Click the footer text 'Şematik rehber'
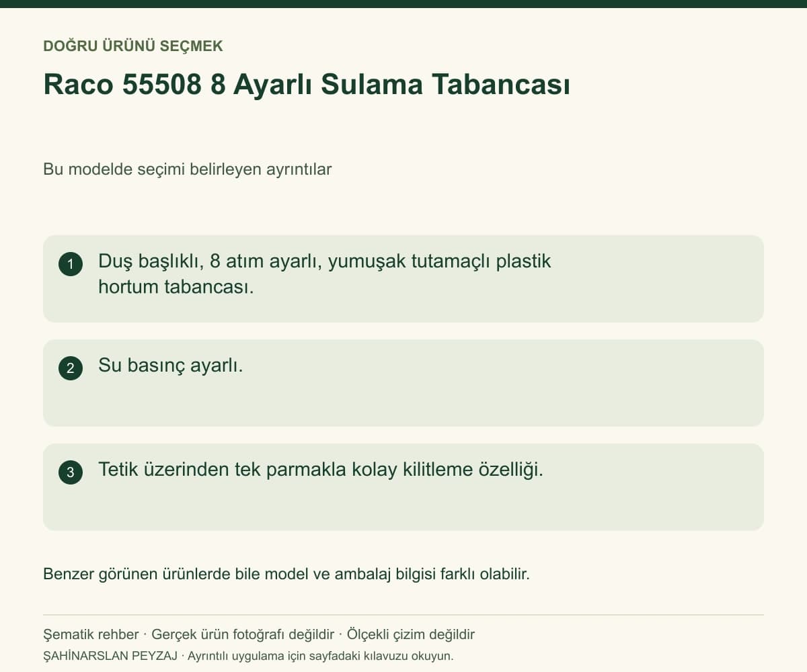 pyautogui.click(x=91, y=634)
